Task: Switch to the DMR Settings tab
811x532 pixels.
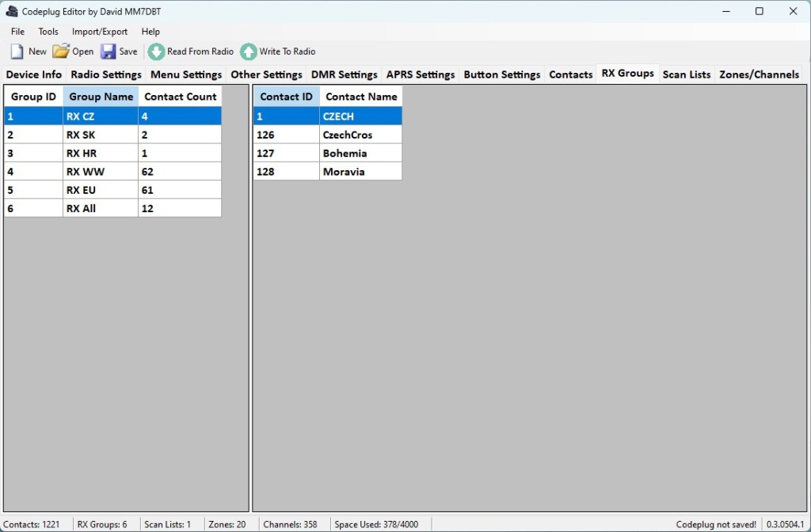Action: coord(344,74)
